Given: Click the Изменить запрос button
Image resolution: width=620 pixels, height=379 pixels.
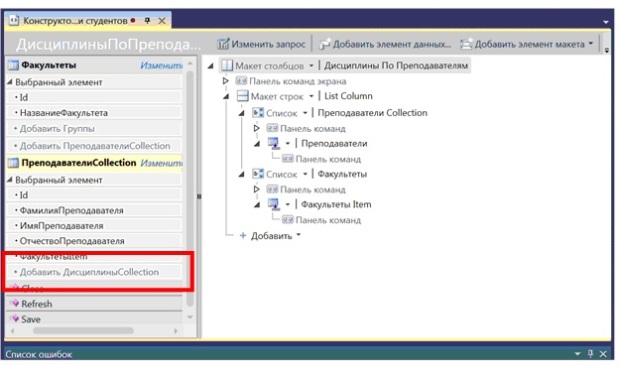Looking at the screenshot, I should [261, 44].
